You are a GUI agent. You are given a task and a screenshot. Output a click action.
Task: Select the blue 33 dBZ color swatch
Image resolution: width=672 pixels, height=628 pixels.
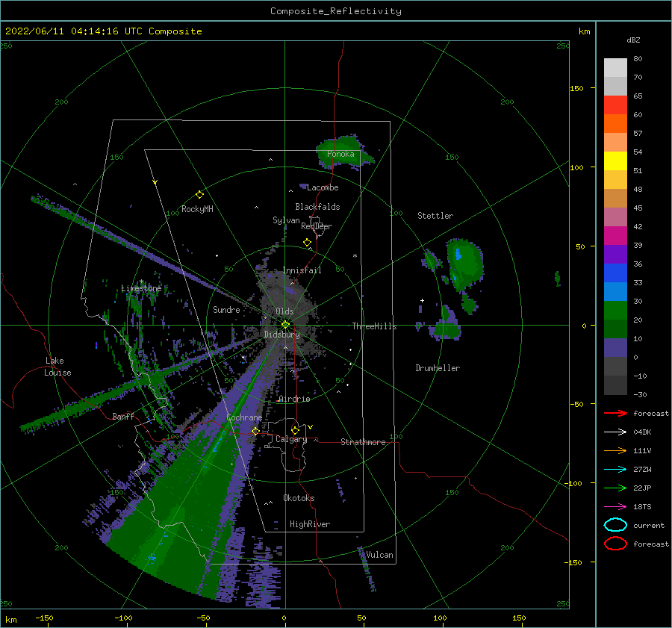(x=615, y=291)
